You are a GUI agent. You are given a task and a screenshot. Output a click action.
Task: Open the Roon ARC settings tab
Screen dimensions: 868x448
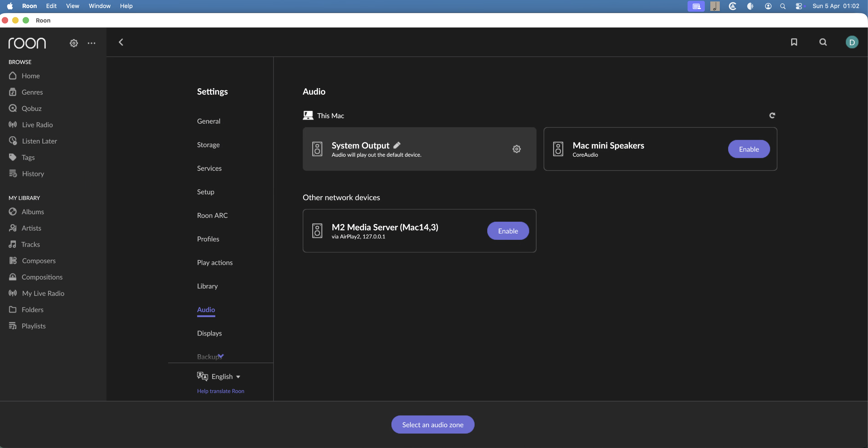pos(212,215)
